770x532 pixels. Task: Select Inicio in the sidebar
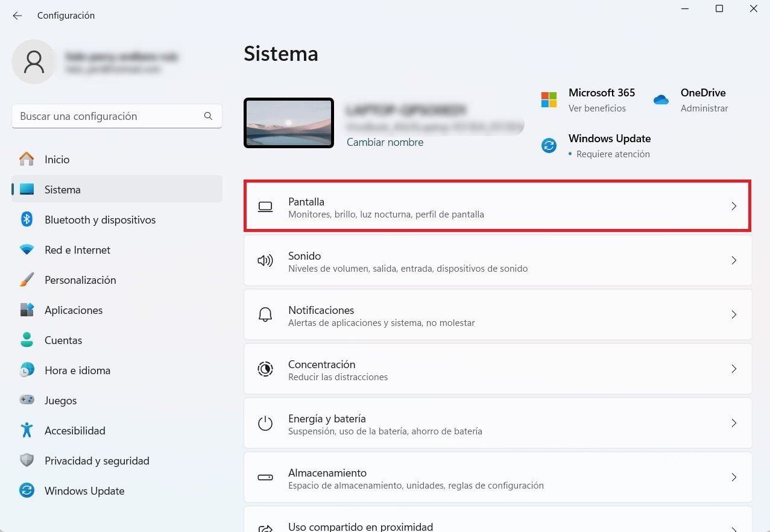117,160
